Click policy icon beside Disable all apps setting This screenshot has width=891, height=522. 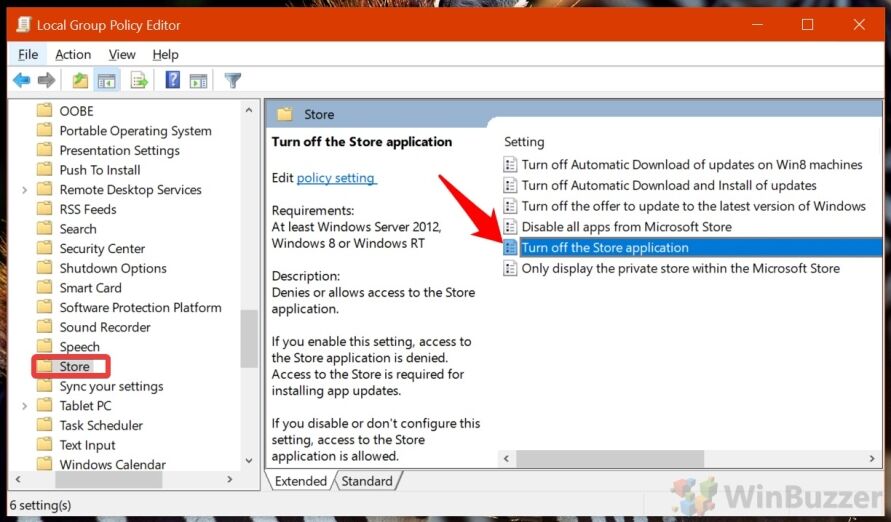510,227
